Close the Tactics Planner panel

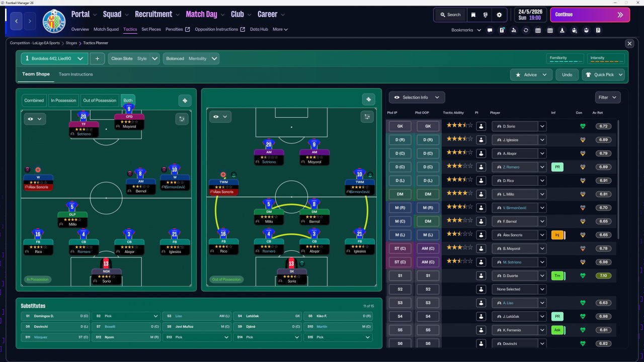click(629, 44)
